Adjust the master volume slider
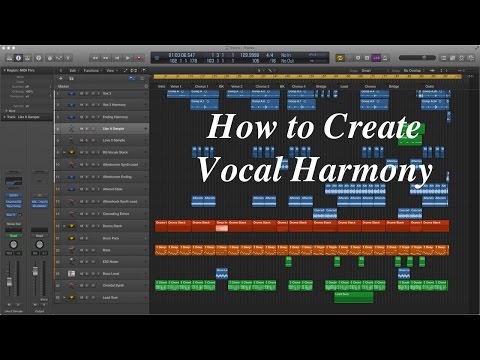This screenshot has height=360, width=480. coord(417,58)
